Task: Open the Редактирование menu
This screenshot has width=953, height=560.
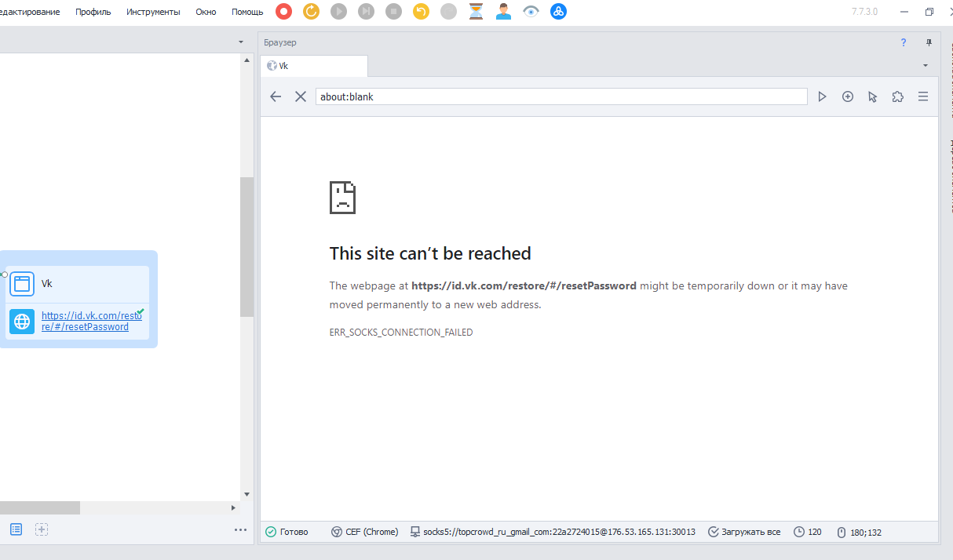Action: coord(30,12)
